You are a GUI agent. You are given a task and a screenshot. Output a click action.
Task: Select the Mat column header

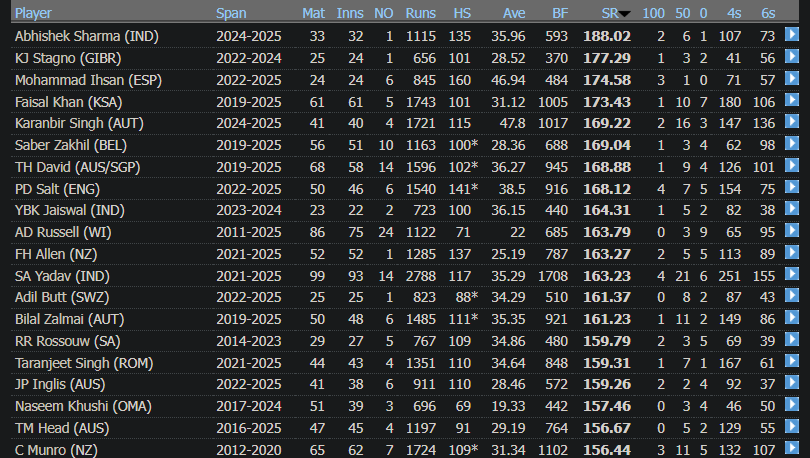(313, 14)
